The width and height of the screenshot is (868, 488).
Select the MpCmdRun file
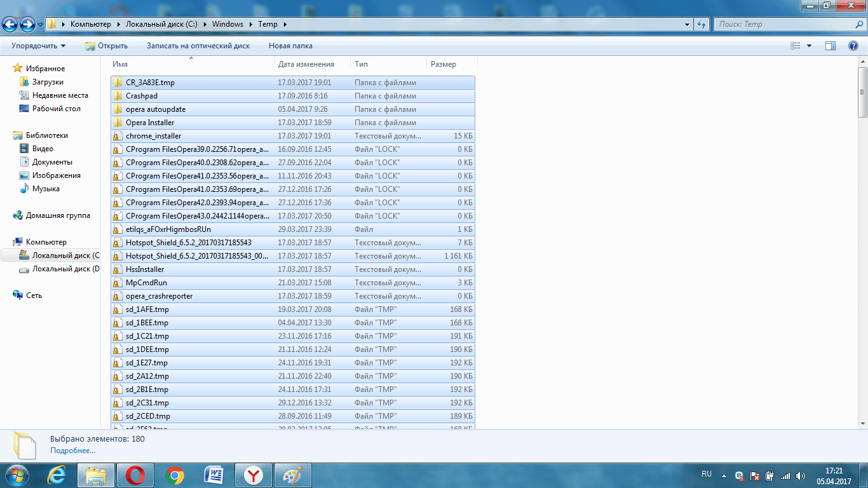(292, 283)
